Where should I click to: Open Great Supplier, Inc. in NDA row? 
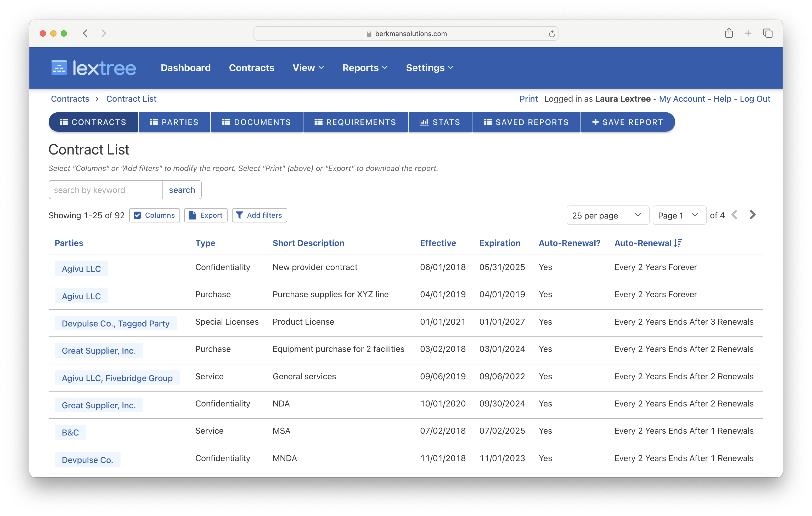tap(99, 405)
